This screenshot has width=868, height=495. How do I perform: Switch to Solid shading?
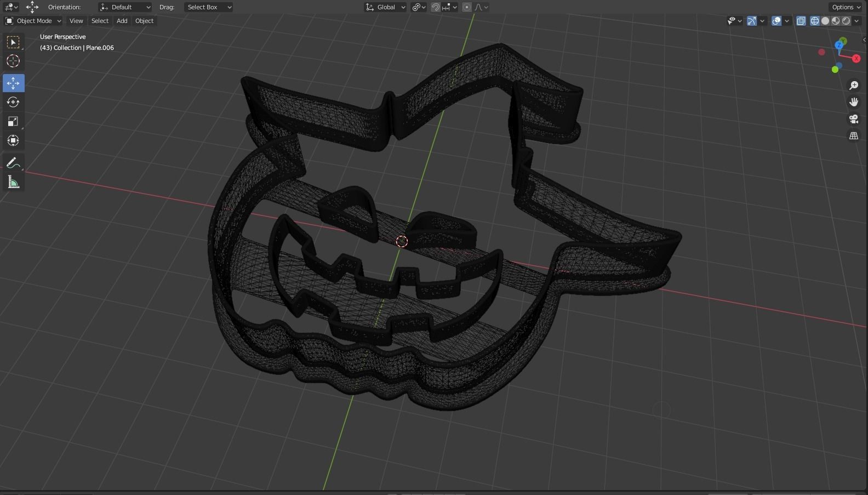coord(825,21)
